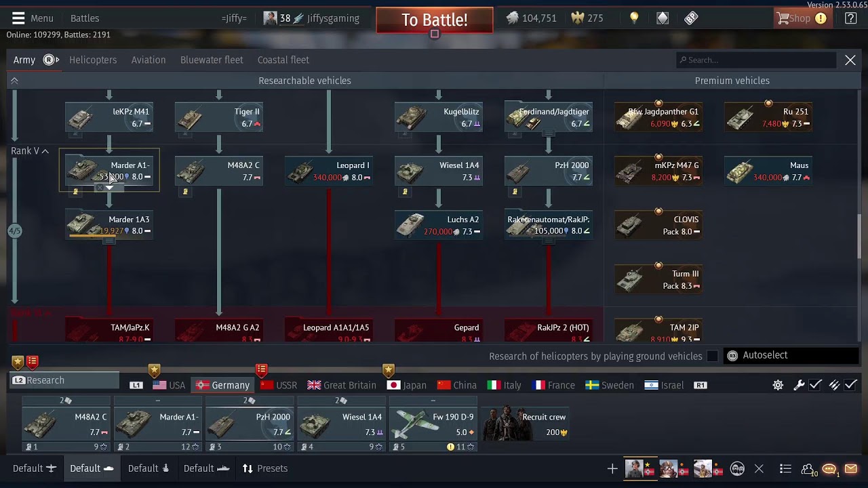Select the Israel nation tab
This screenshot has width=868, height=488.
pos(664,385)
